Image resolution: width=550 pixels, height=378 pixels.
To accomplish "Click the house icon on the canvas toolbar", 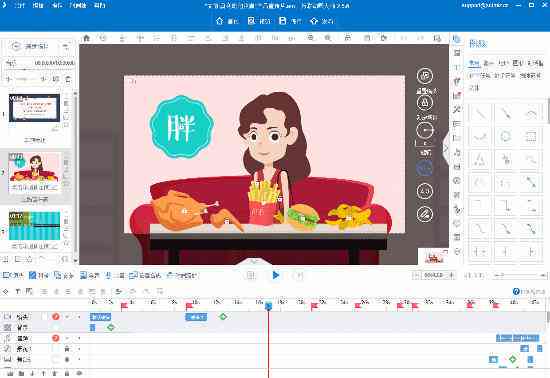I will click(x=86, y=38).
